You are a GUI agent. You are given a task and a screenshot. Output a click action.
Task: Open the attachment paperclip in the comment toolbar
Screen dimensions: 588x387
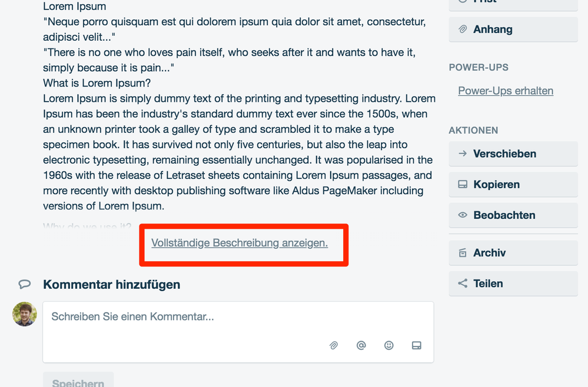tap(334, 345)
